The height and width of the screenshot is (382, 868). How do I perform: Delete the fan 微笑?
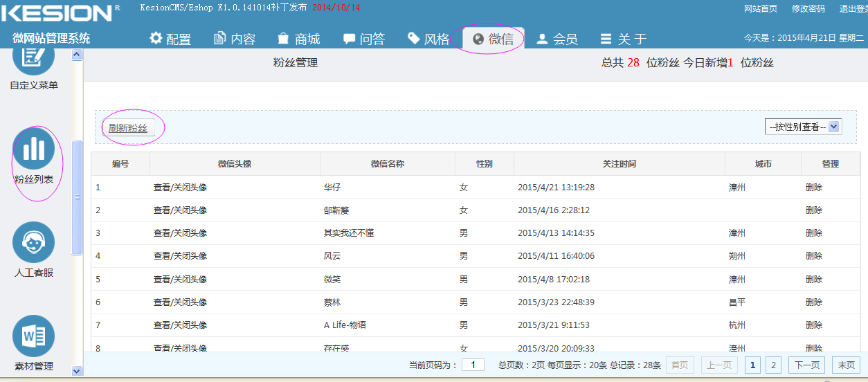point(814,279)
